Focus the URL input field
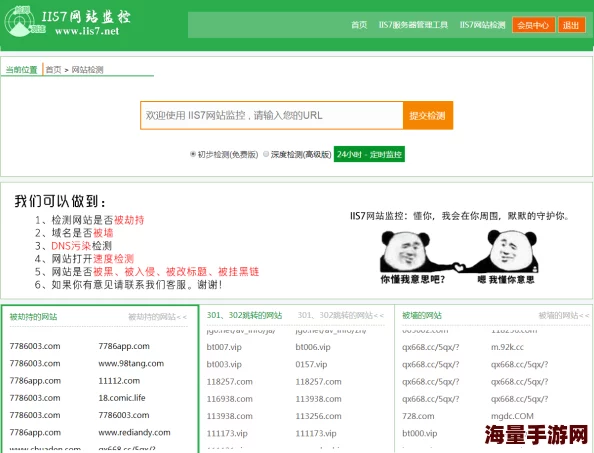Image resolution: width=594 pixels, height=453 pixels. coord(272,116)
